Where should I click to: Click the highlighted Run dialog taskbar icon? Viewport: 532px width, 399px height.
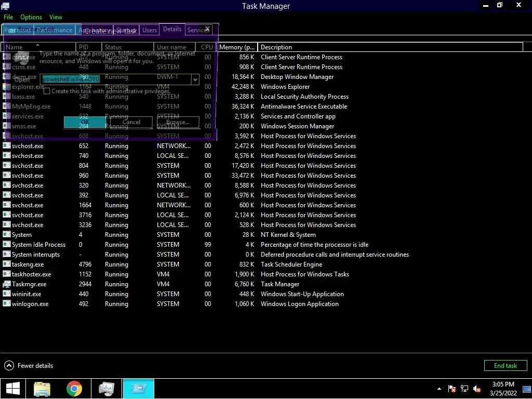(138, 389)
